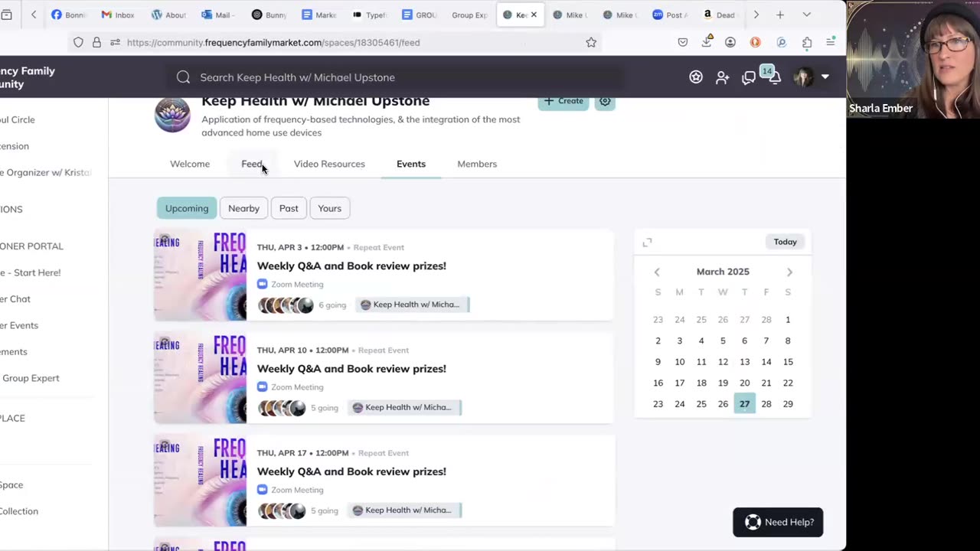Select March 27 in the calendar
The image size is (980, 551).
[x=744, y=404]
